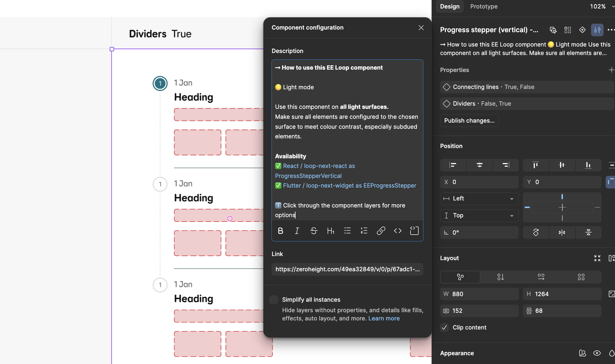Select the first Heading text on canvas

pos(193,97)
